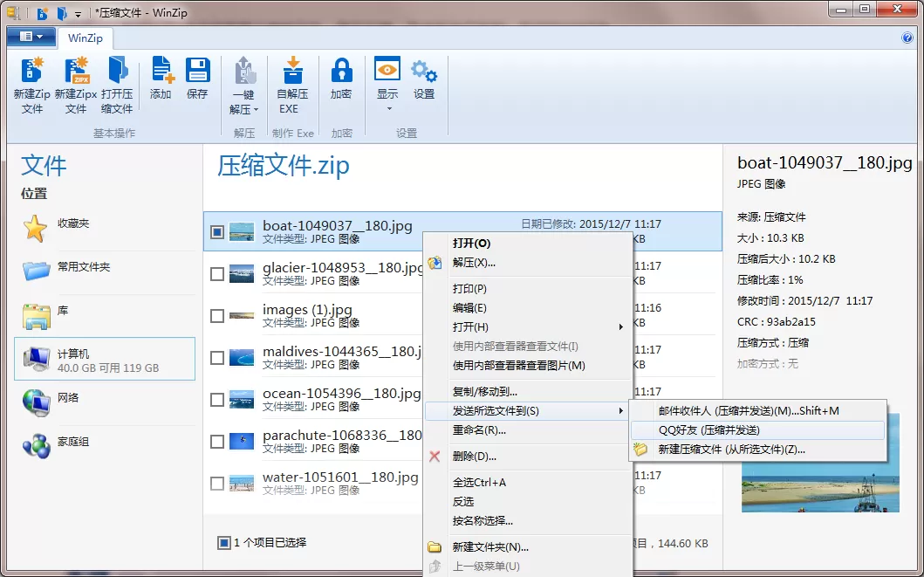Click the 压缩文件.zip archive title
The width and height of the screenshot is (924, 577).
tap(284, 166)
